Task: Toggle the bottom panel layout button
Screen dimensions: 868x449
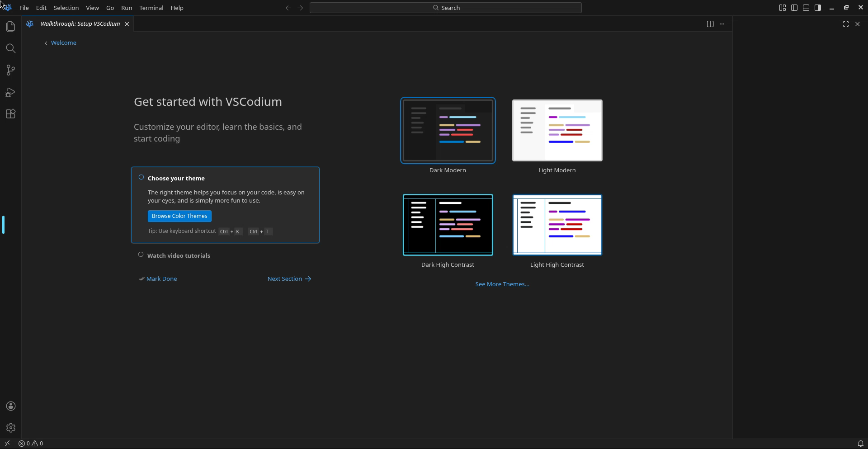Action: click(806, 8)
